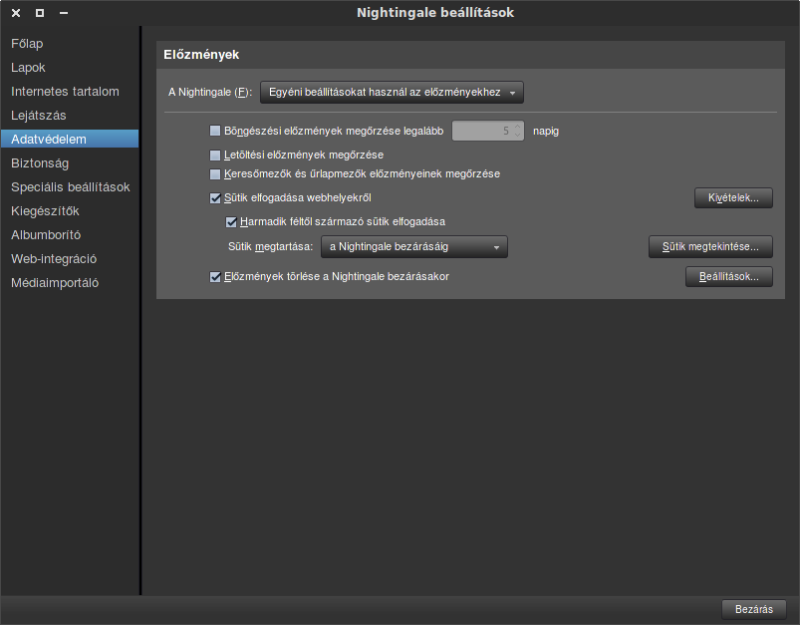Image resolution: width=800 pixels, height=625 pixels.
Task: Switch to the Web-integráció category
Action: (54, 259)
